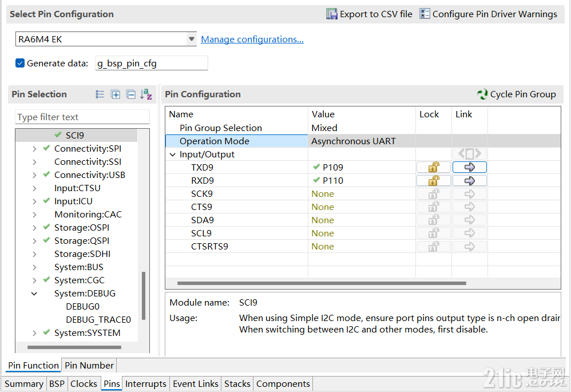Switch to the Pin Function tab
Screen dimensions: 571x392
[34, 365]
